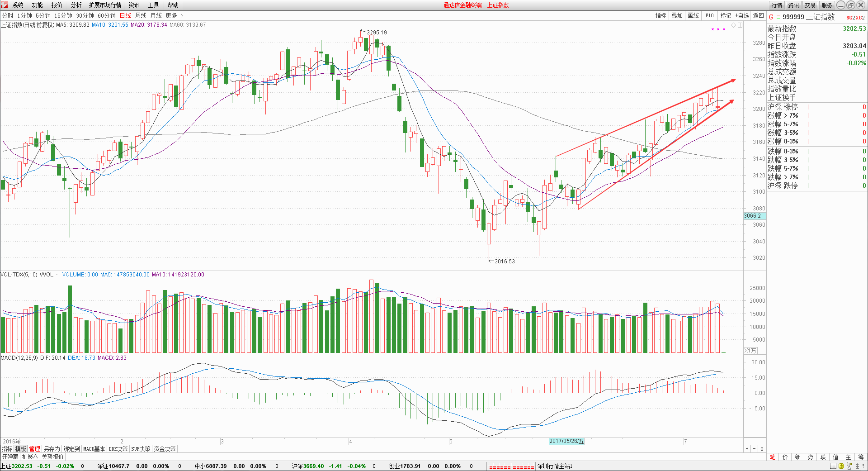Click the X1万 volume scale unit label
The width and height of the screenshot is (868, 471).
click(750, 351)
